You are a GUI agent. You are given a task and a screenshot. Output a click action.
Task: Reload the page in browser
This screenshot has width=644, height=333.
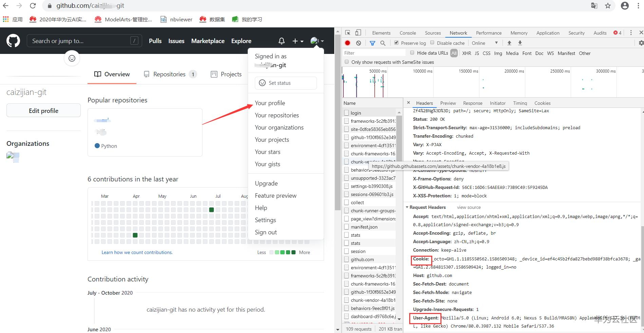click(x=33, y=6)
